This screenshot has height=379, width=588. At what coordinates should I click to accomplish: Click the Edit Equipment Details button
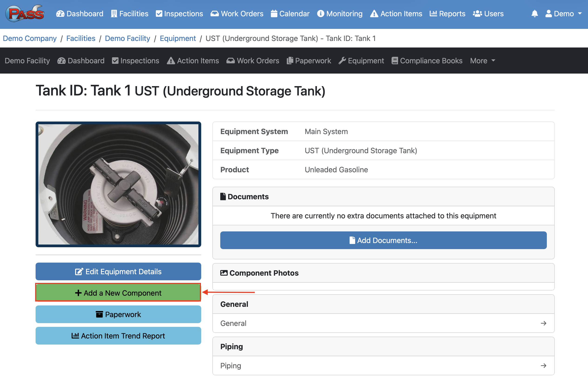118,271
